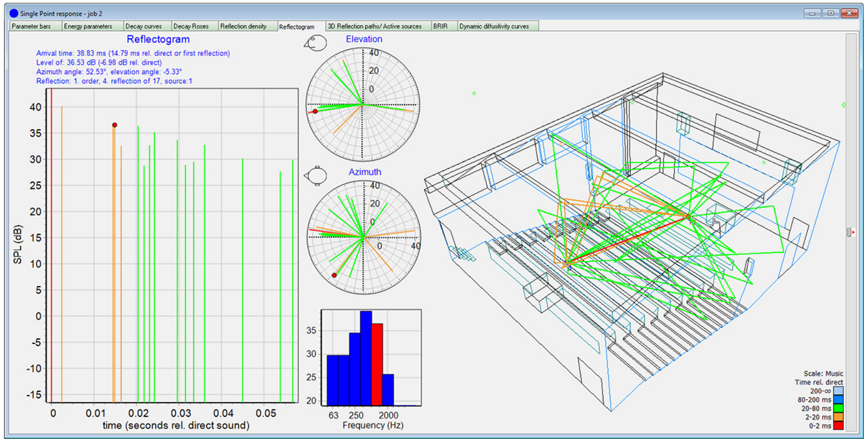The width and height of the screenshot is (868, 446).
Task: Click the blue circle window title icon
Action: [x=14, y=13]
